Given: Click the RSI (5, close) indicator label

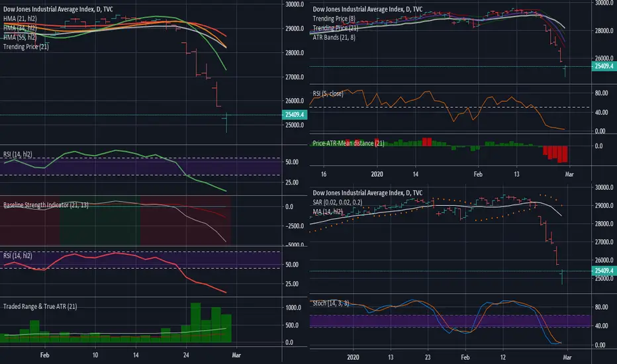Looking at the screenshot, I should (x=328, y=94).
